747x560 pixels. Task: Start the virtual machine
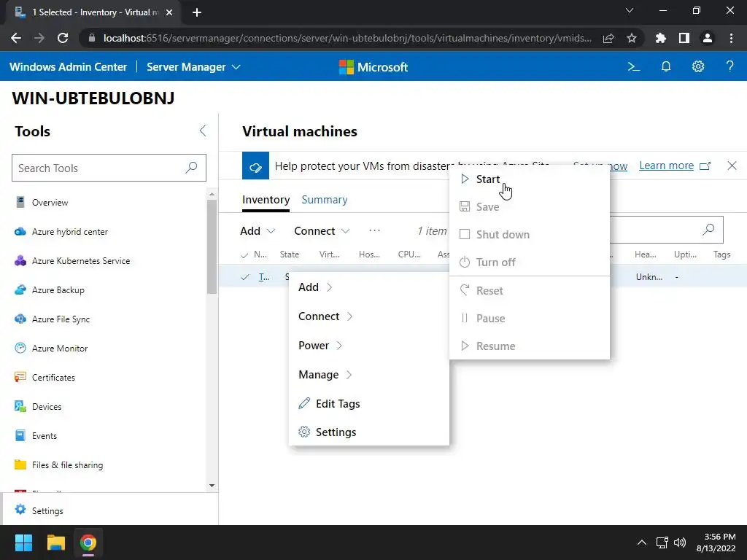click(530, 179)
